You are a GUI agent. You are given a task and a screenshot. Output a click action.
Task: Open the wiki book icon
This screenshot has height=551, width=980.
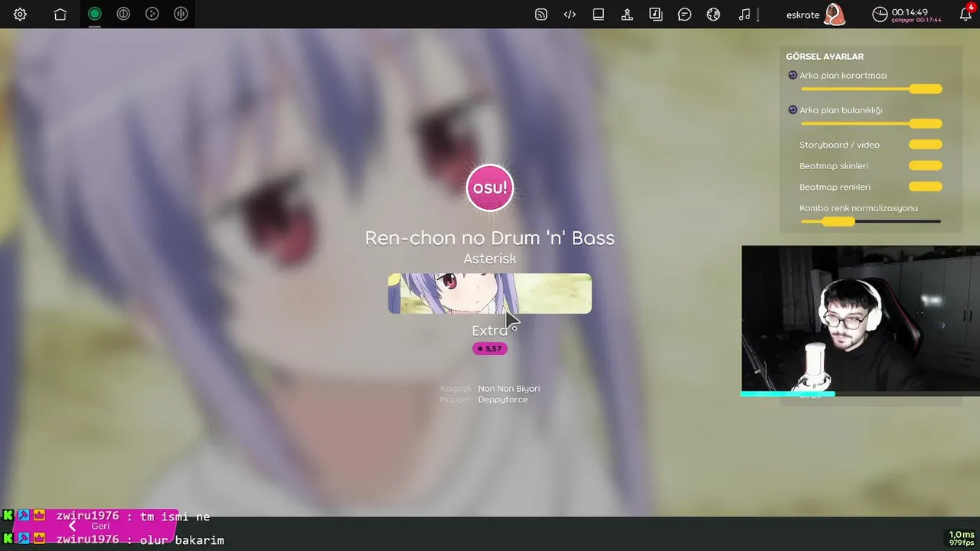tap(599, 15)
